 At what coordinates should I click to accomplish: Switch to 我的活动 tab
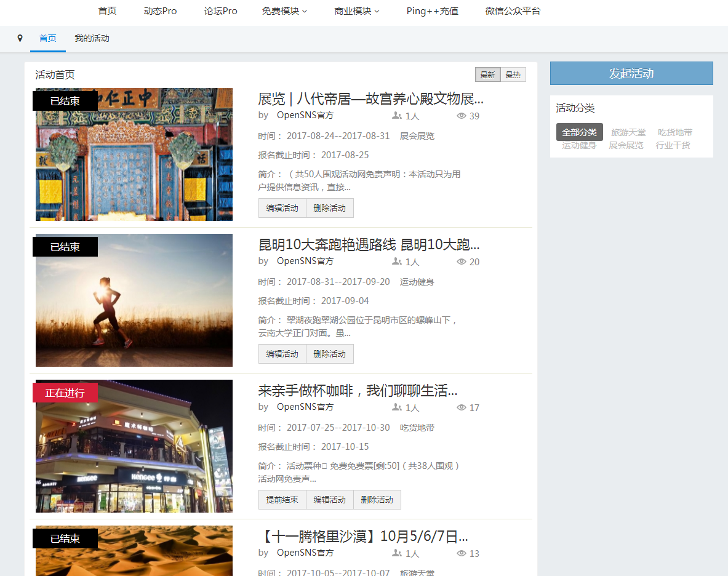click(92, 39)
